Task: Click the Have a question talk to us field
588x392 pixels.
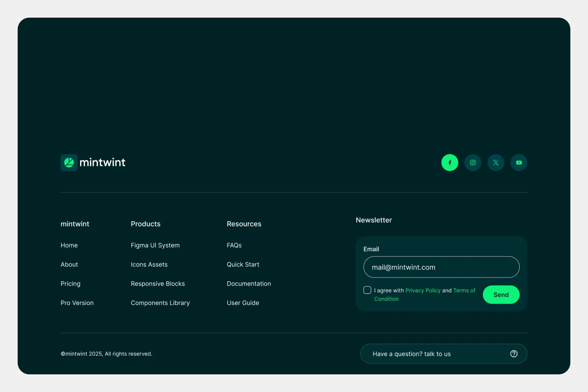Action: [434, 354]
